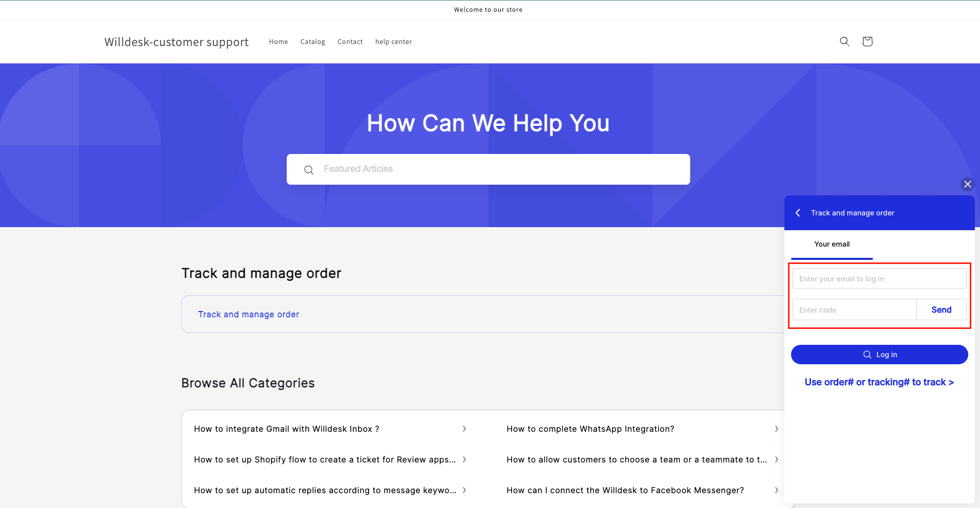Open 'connect the Willdesk to Facebook Messenger' article
Viewport: 980px width, 508px height.
[625, 491]
